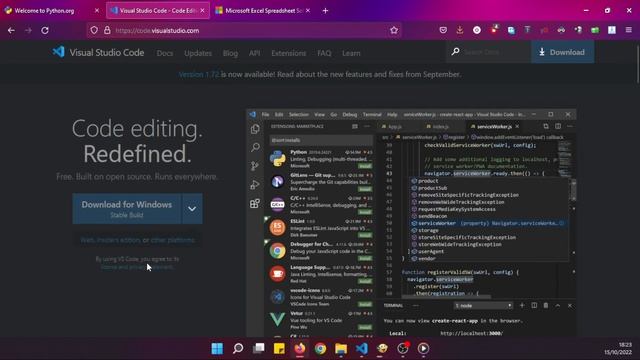Open Docs in the site navigation
Image resolution: width=640 pixels, height=360 pixels.
pos(165,53)
